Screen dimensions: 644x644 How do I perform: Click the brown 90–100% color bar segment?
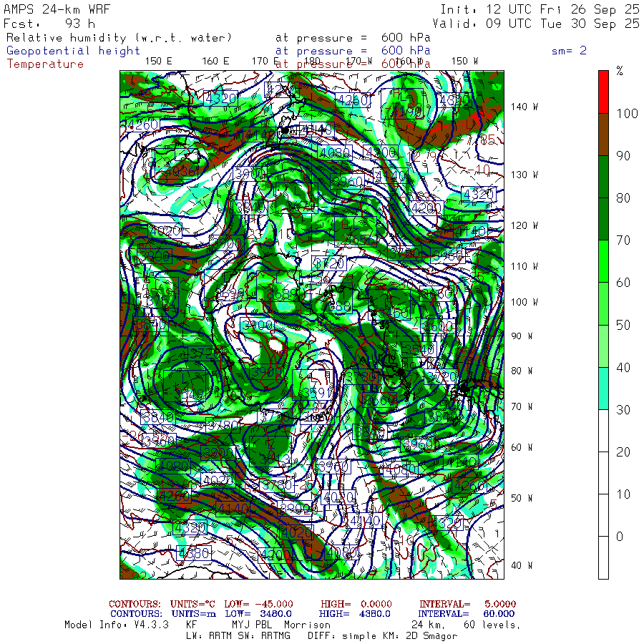tap(603, 134)
